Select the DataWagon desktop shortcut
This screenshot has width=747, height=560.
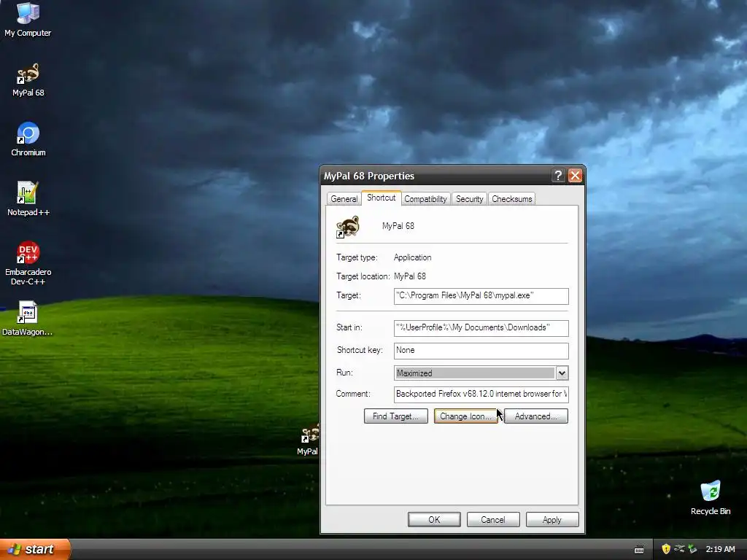(27, 319)
